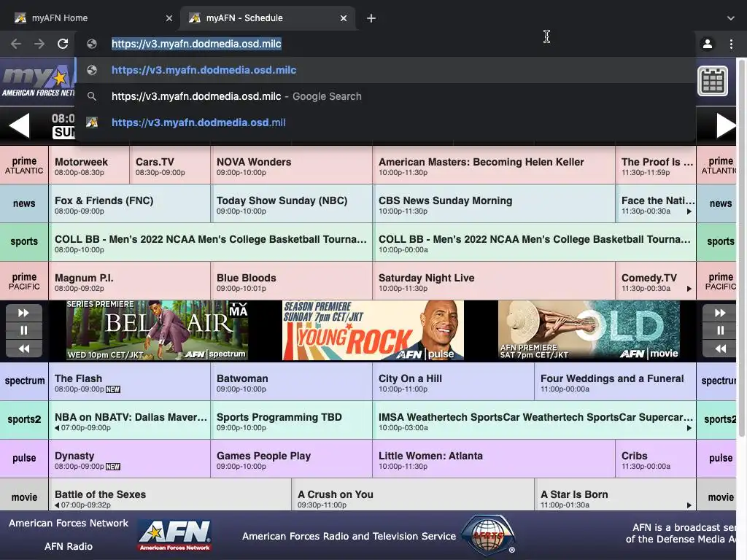Open American Masters: Becoming Helen Keller
The width and height of the screenshot is (747, 560).
(x=494, y=166)
